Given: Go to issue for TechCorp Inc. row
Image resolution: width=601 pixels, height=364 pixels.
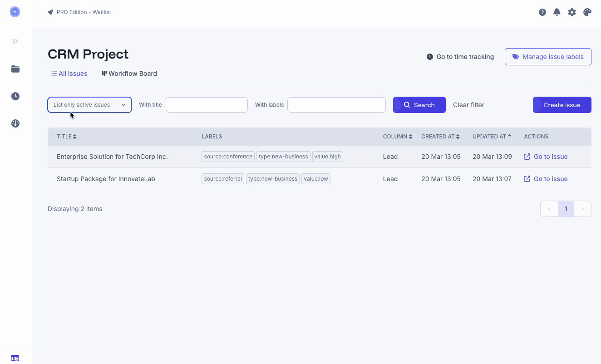Looking at the screenshot, I should point(546,157).
